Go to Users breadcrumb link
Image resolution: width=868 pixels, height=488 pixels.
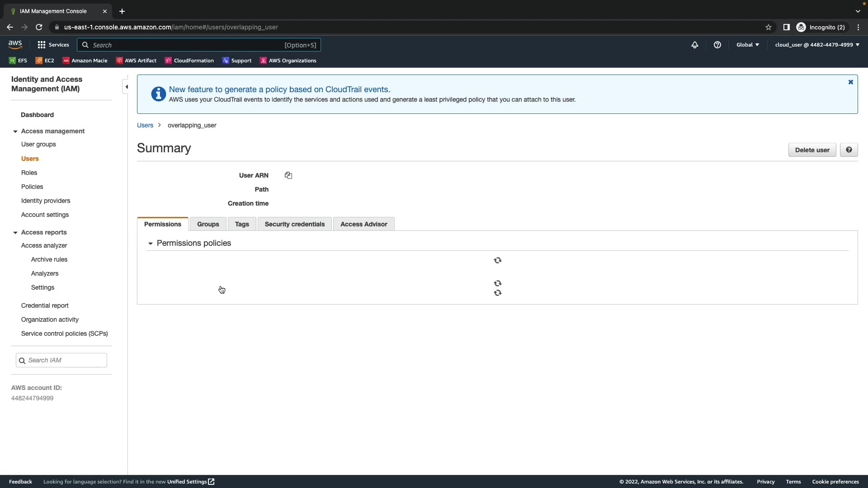pos(145,125)
